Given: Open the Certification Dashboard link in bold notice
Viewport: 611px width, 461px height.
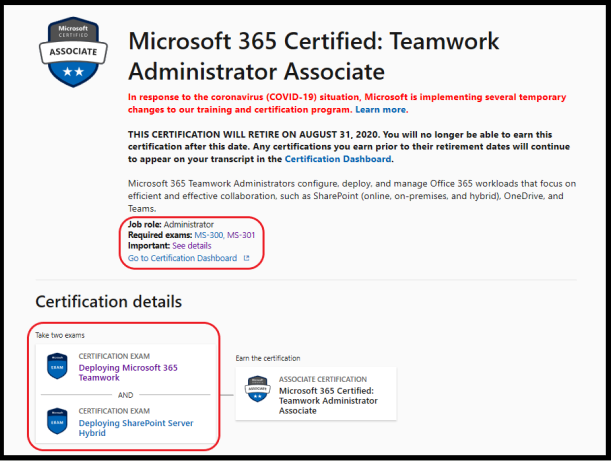Looking at the screenshot, I should (338, 159).
